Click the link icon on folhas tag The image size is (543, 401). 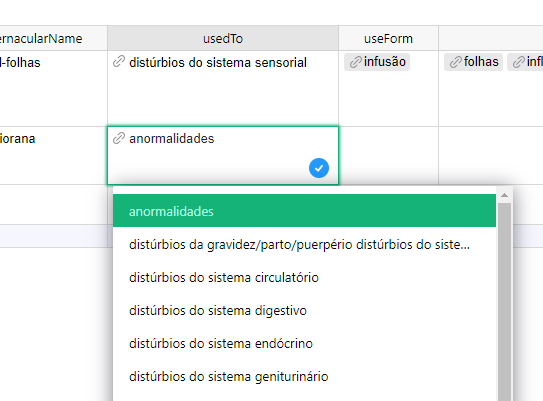(x=455, y=62)
